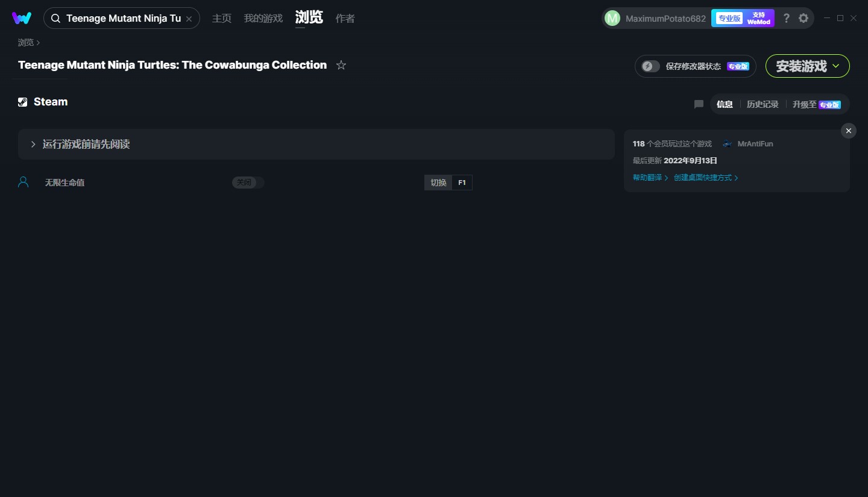Image resolution: width=868 pixels, height=497 pixels.
Task: Open the comments chat bubble icon
Action: tap(699, 104)
